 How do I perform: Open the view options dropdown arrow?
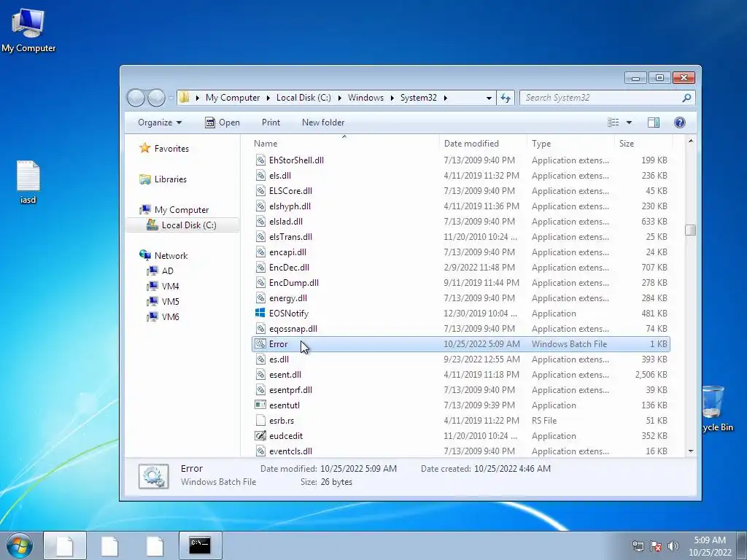(x=629, y=122)
